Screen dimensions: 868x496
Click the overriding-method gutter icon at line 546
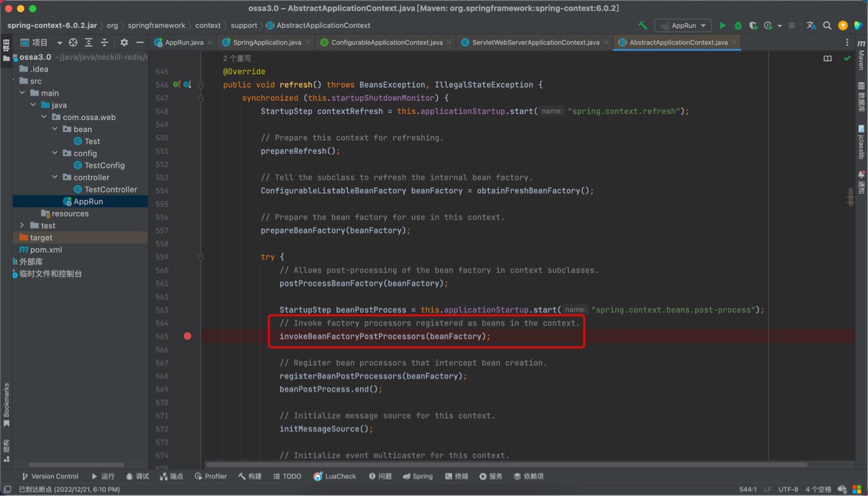(187, 85)
